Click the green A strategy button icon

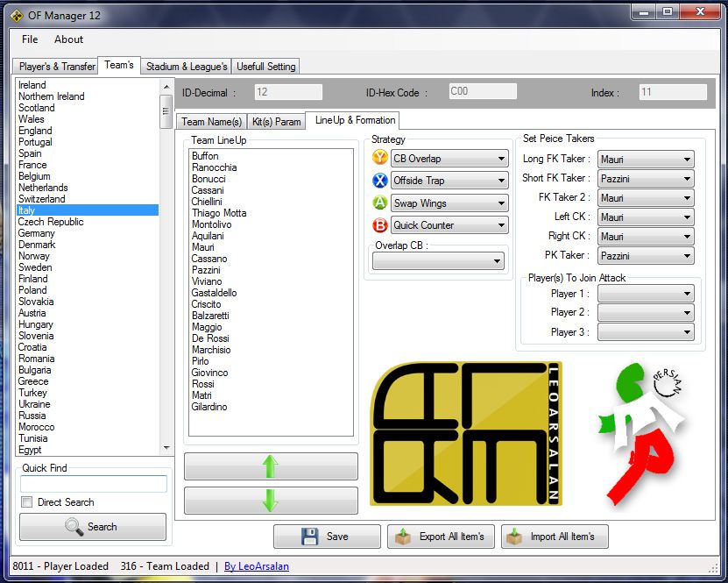coord(379,203)
